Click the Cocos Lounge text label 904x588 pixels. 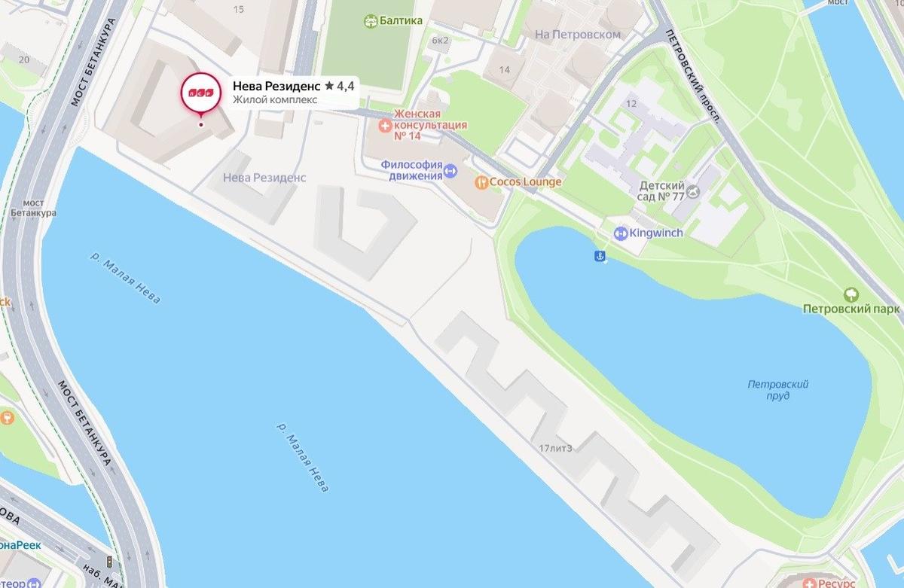point(525,182)
